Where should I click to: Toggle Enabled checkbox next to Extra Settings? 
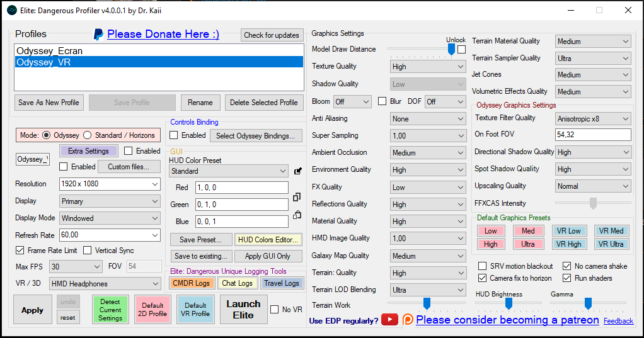coord(128,151)
